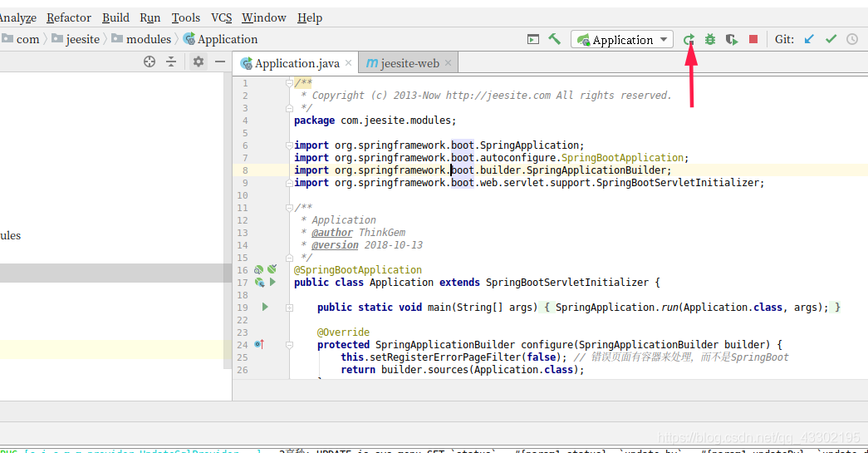Collapse the configure method fold on line 24
The width and height of the screenshot is (868, 453).
[x=289, y=345]
